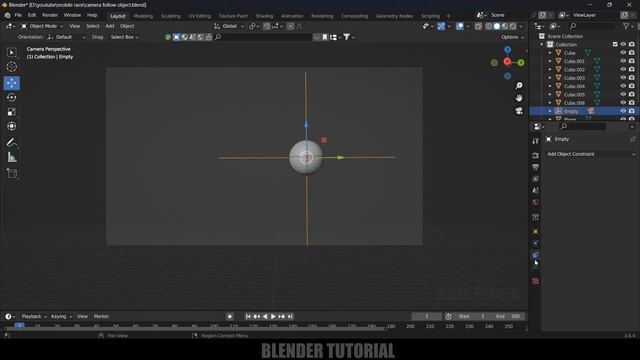Choose the Select Box arrow tool
Image resolution: width=640 pixels, height=360 pixels.
pos(11,53)
